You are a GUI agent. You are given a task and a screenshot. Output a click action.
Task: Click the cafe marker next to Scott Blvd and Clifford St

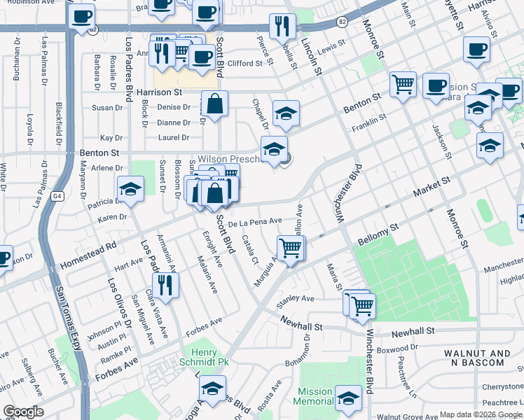point(202,59)
